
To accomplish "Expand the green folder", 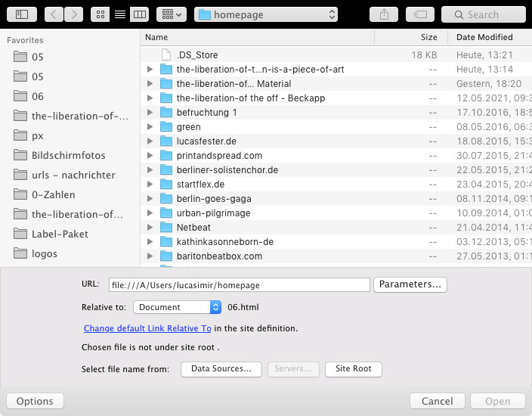I will [x=150, y=126].
